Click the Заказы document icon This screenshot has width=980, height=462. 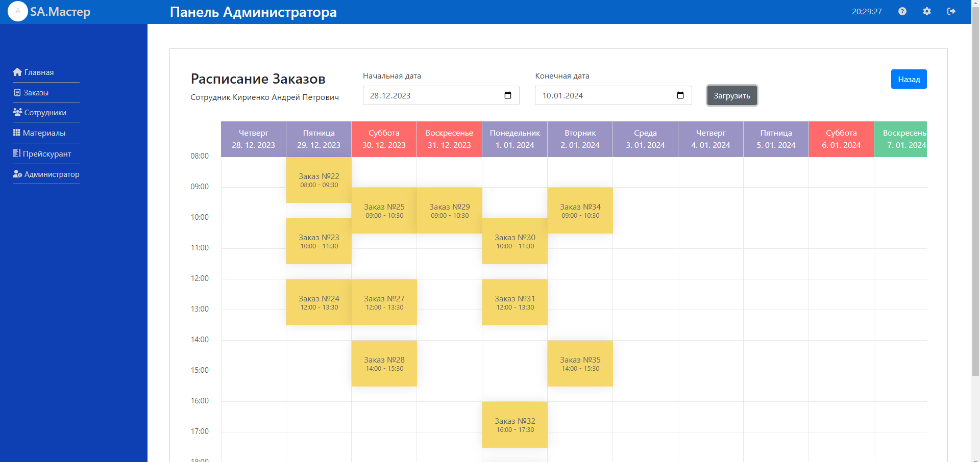click(x=17, y=93)
